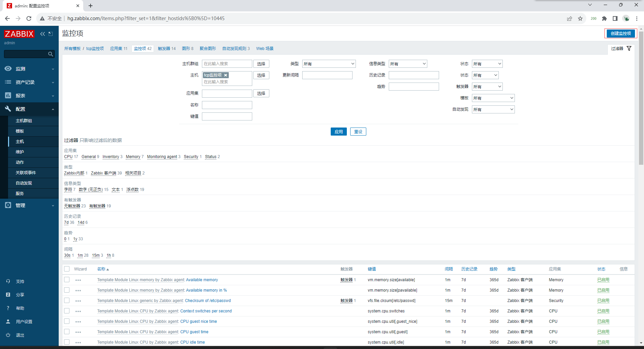Check the CPU guest nice time checkbox
644x349 pixels.
coord(67,321)
